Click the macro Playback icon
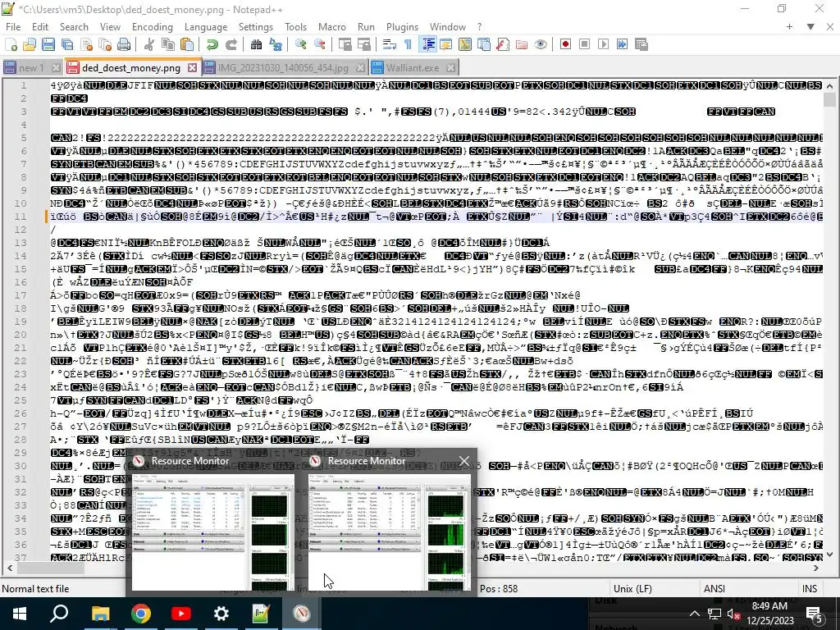 (x=603, y=44)
